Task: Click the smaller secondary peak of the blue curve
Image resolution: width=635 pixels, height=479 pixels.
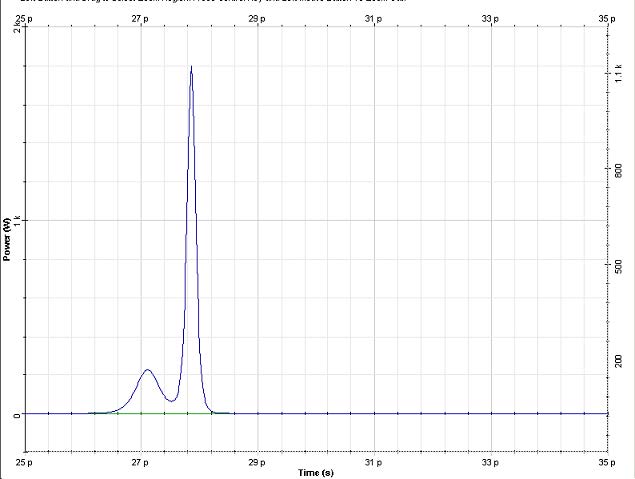Action: click(147, 370)
